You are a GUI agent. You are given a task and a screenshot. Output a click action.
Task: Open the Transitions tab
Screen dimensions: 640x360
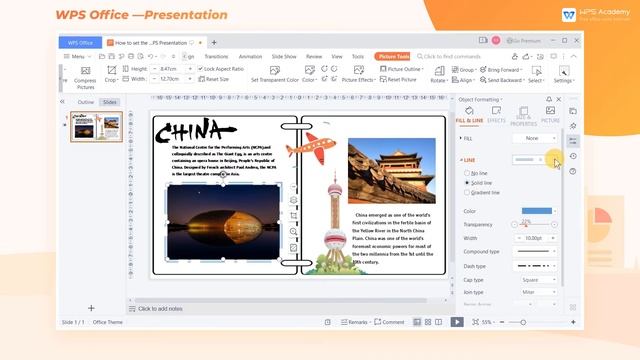(216, 57)
